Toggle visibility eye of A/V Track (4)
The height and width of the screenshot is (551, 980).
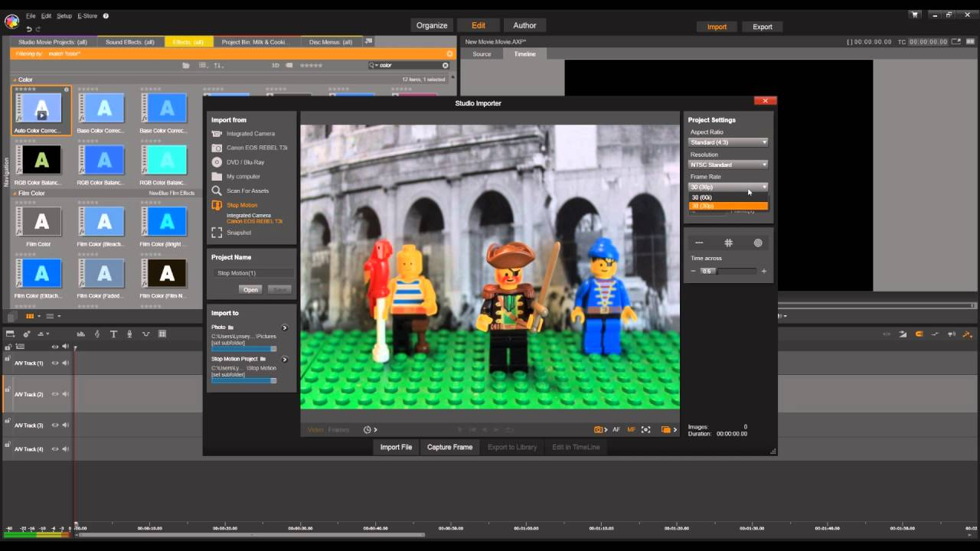pos(54,448)
